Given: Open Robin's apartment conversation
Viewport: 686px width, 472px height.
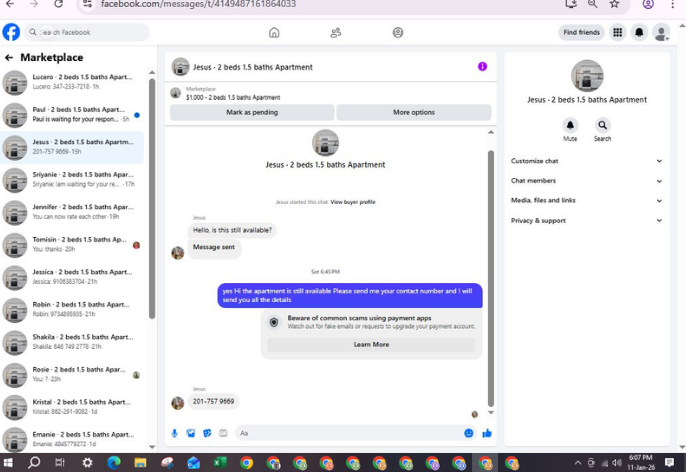Looking at the screenshot, I should click(x=72, y=310).
